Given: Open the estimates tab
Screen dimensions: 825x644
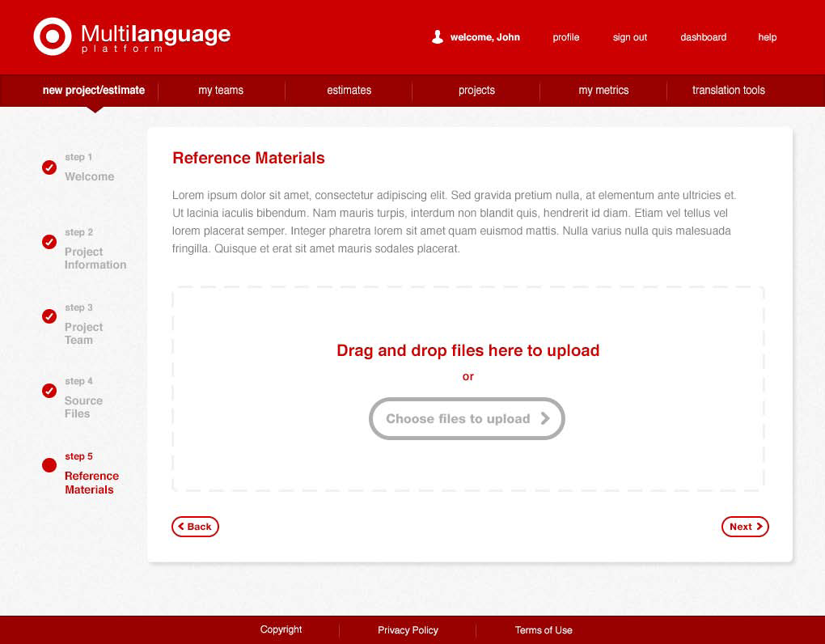Looking at the screenshot, I should pyautogui.click(x=349, y=90).
